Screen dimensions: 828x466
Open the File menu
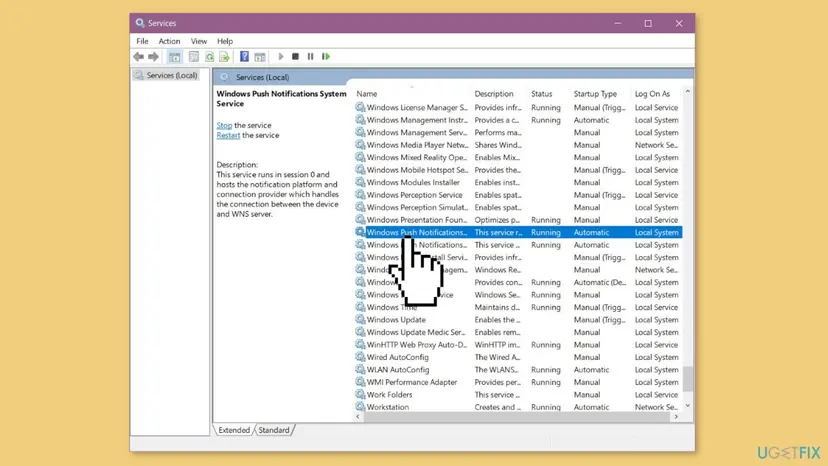pos(142,41)
